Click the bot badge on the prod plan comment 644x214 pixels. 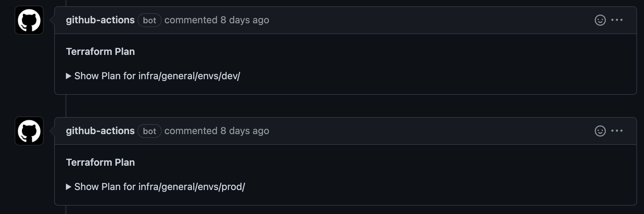[150, 131]
